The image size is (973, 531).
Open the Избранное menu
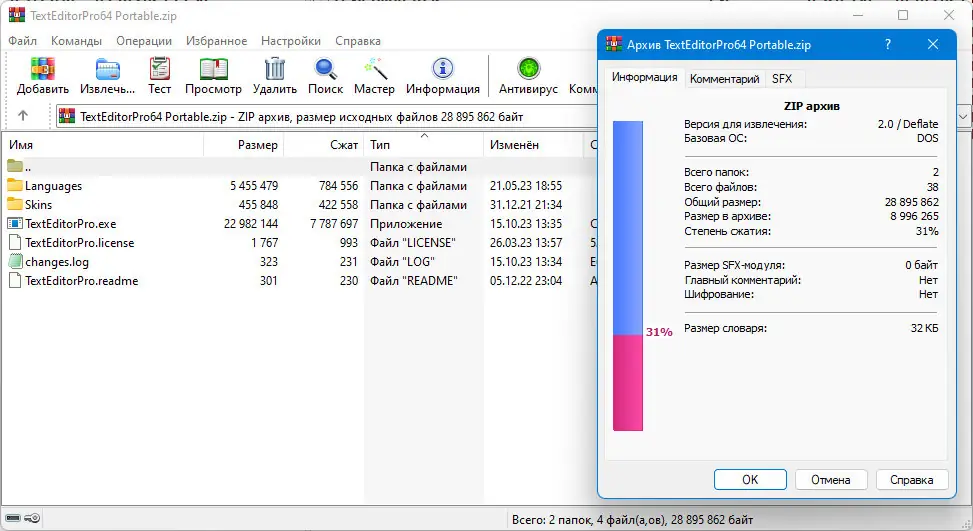[x=217, y=41]
